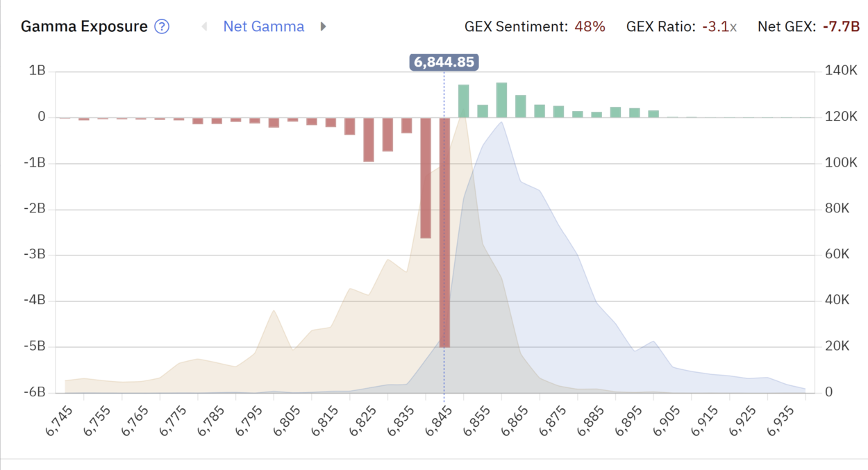Image resolution: width=868 pixels, height=470 pixels.
Task: Click the first green bar right of price line
Action: click(x=463, y=101)
